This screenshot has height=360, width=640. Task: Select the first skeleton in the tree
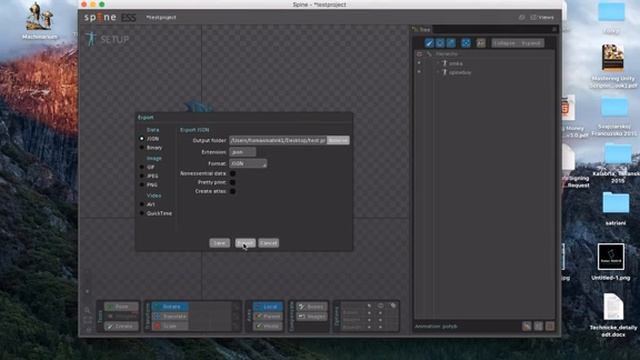456,63
